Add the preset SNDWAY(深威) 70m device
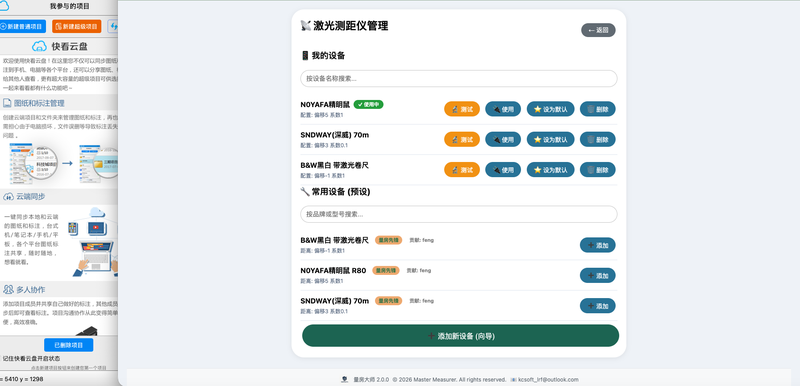Image resolution: width=800 pixels, height=386 pixels. (x=597, y=306)
